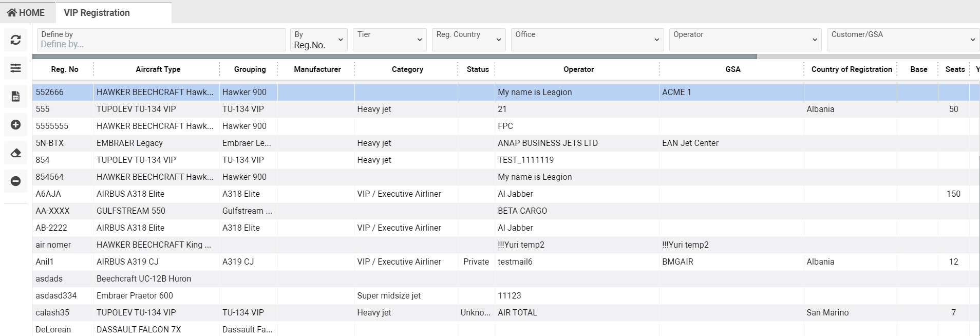980x336 pixels.
Task: Click the HOME house icon
Action: (12, 13)
